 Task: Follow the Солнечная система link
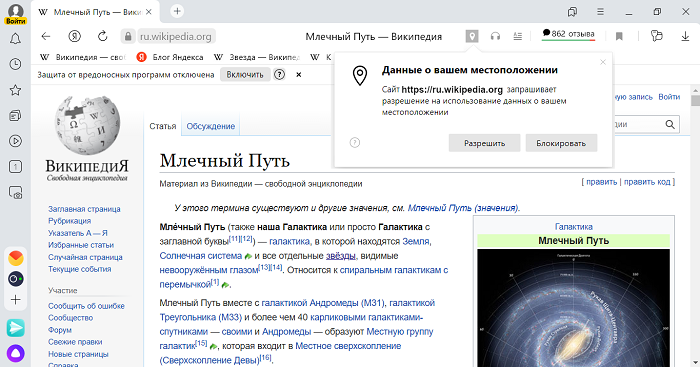(200, 256)
